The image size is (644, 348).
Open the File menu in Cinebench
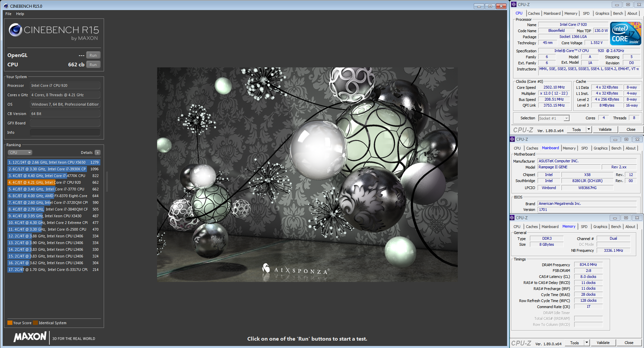tap(8, 14)
